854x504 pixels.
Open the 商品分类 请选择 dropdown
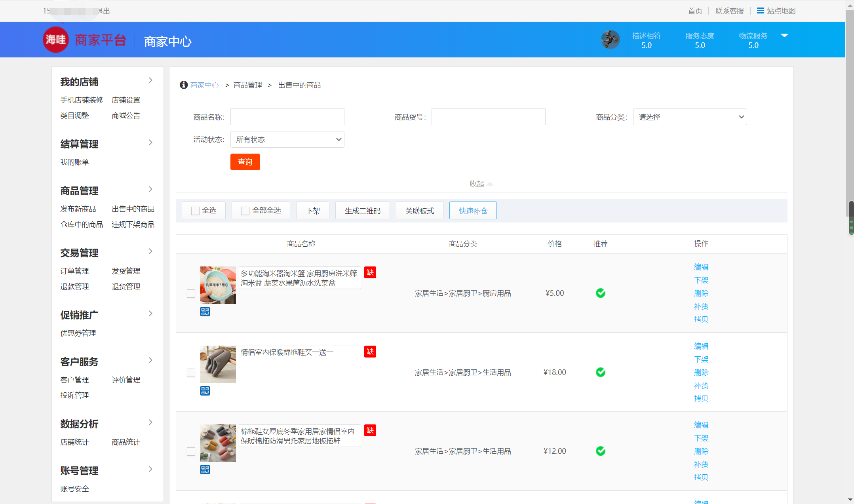pos(690,117)
